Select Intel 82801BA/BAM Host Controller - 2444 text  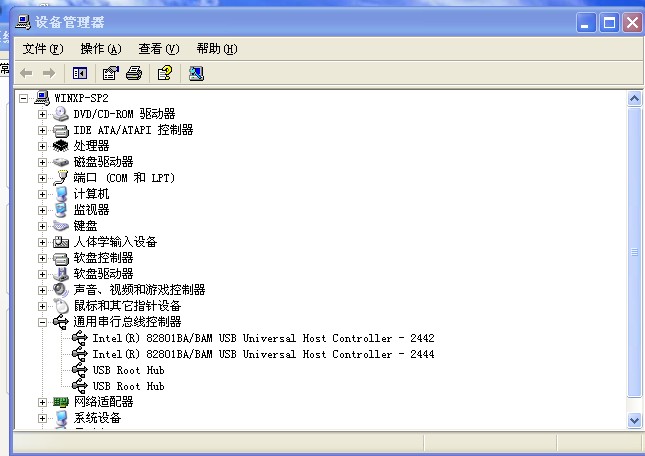(x=263, y=354)
